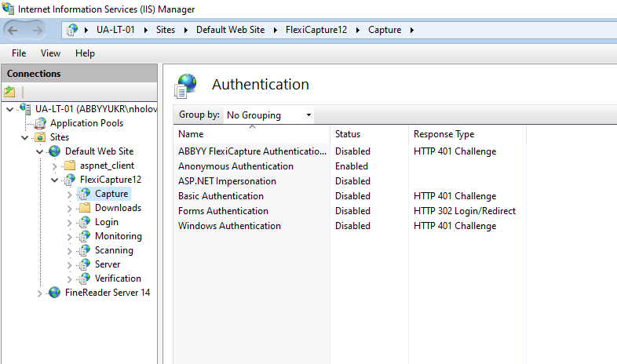Click the Authentication feature page icon
The height and width of the screenshot is (364, 617).
pyautogui.click(x=185, y=86)
